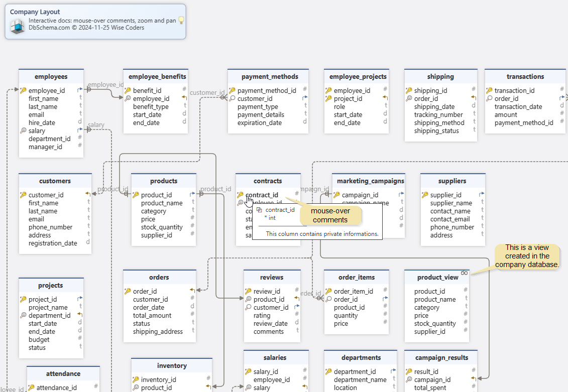
Task: Select the departments table header
Action: click(x=361, y=358)
